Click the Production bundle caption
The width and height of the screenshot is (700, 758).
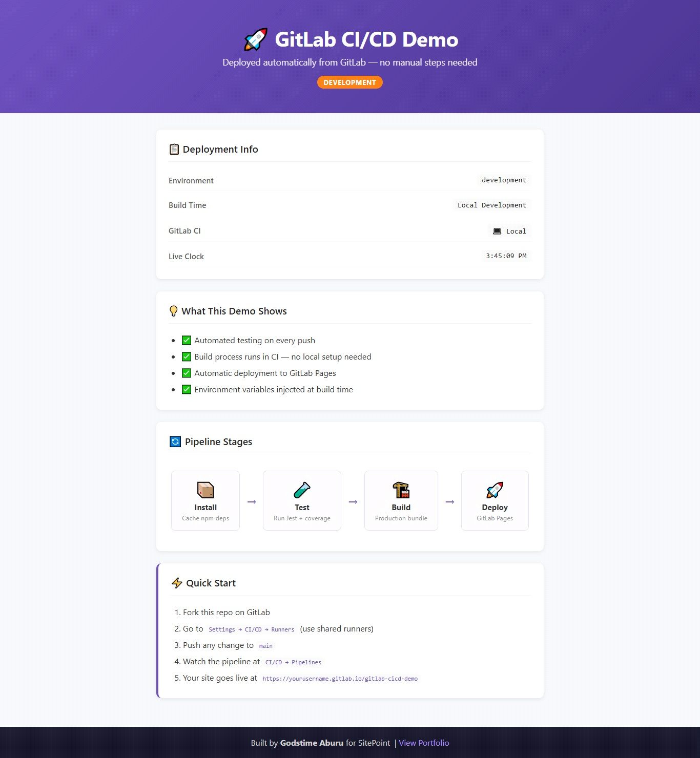click(x=401, y=518)
